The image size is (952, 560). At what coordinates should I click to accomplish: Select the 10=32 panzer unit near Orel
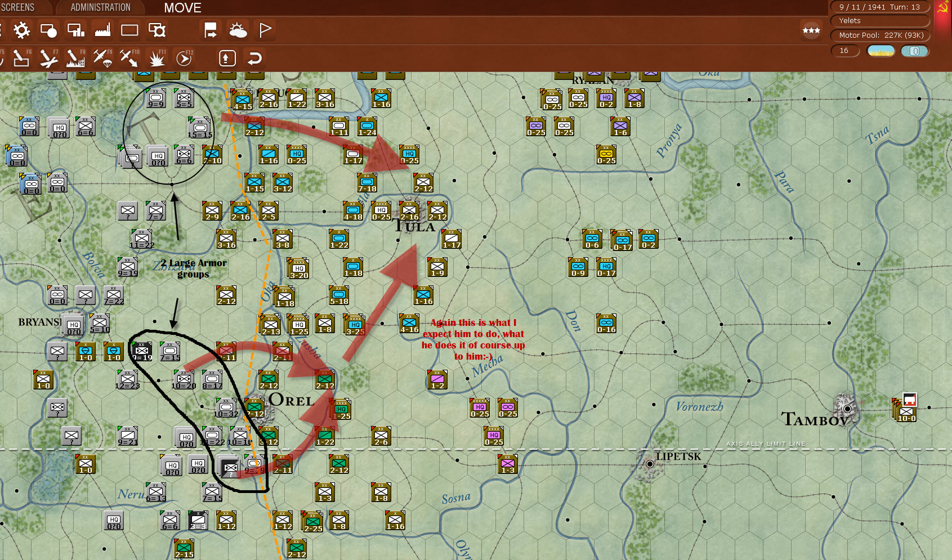click(226, 408)
